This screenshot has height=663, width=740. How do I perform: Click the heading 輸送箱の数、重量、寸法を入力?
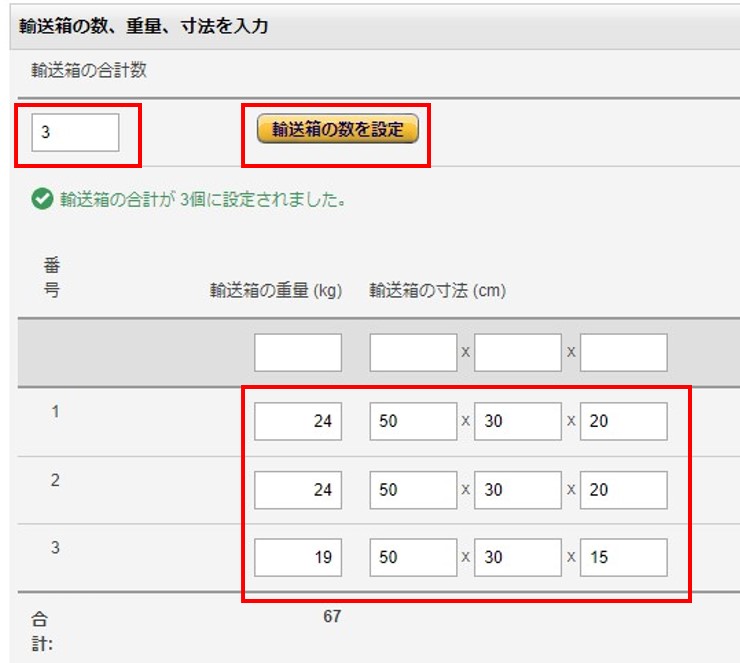point(143,26)
